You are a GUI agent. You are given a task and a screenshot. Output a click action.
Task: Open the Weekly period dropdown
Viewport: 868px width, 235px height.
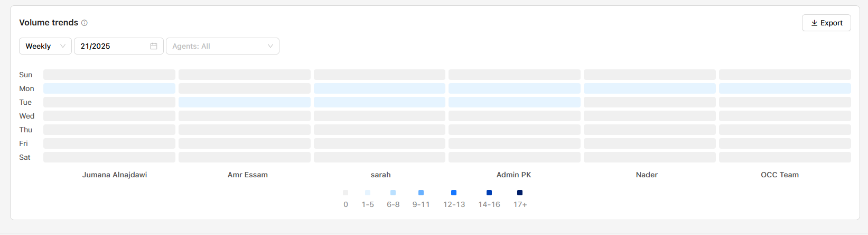tap(45, 46)
